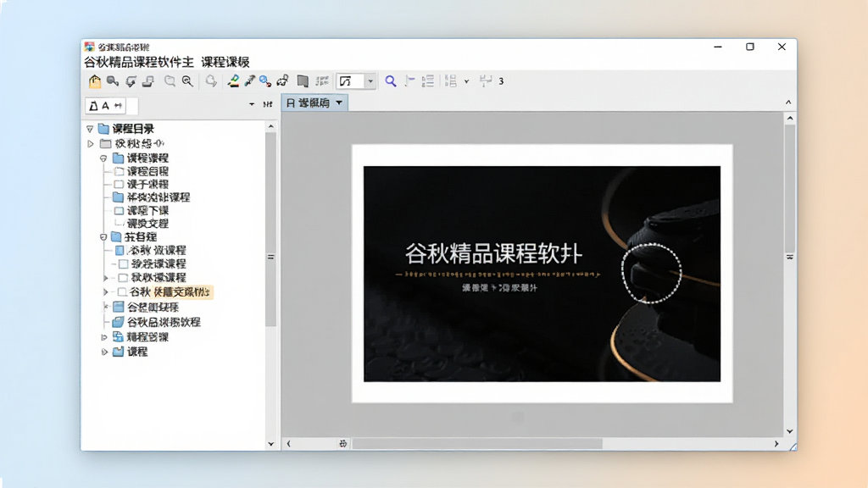Image resolution: width=868 pixels, height=488 pixels.
Task: Click the gray flag toolbar icon
Action: pyautogui.click(x=409, y=81)
